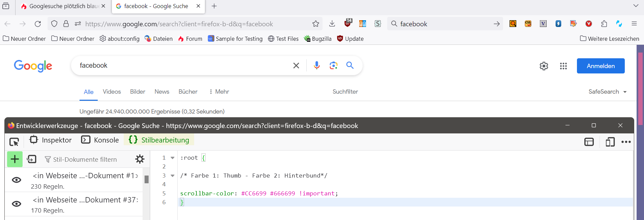Image resolution: width=644 pixels, height=220 pixels.
Task: Click the blue Google search magnifier
Action: pyautogui.click(x=350, y=65)
